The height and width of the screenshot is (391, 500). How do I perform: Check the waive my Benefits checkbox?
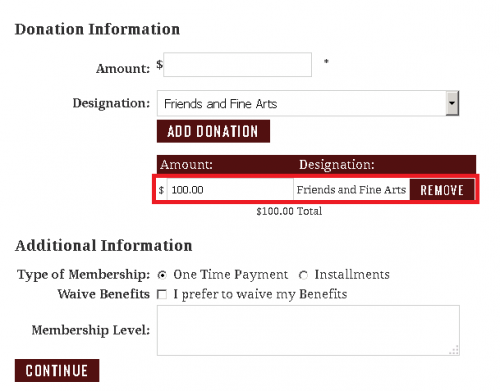point(162,295)
